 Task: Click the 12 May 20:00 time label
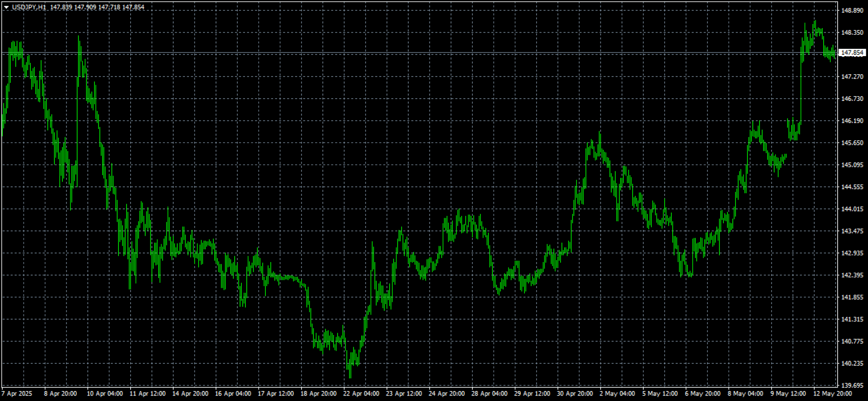832,394
